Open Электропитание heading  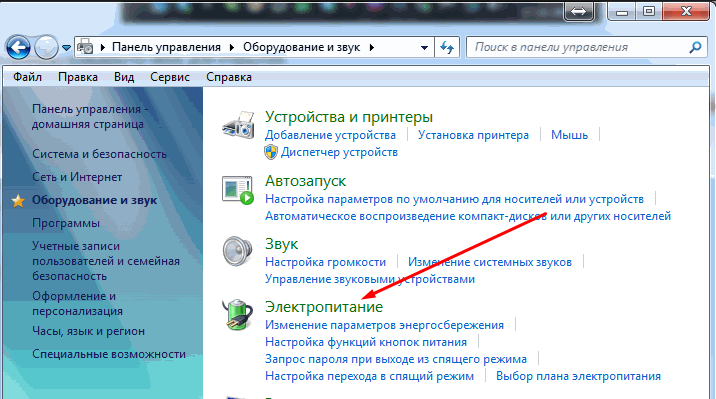coord(324,307)
